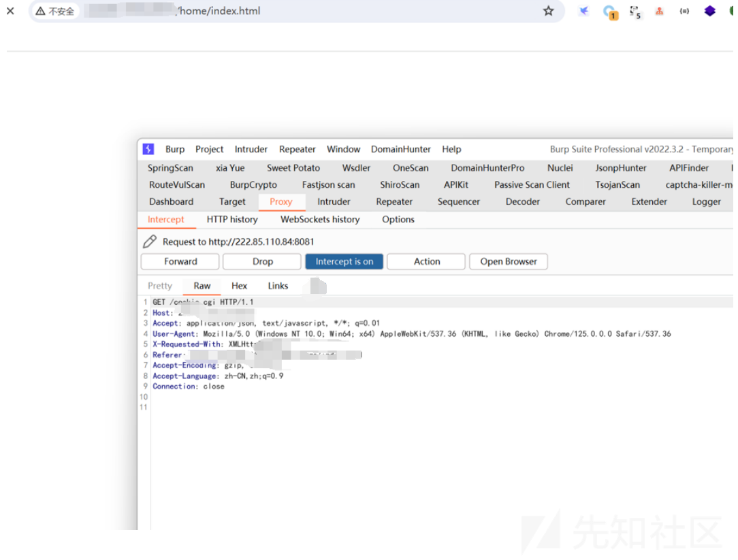
Task: Go to the Extender tab
Action: (x=649, y=202)
